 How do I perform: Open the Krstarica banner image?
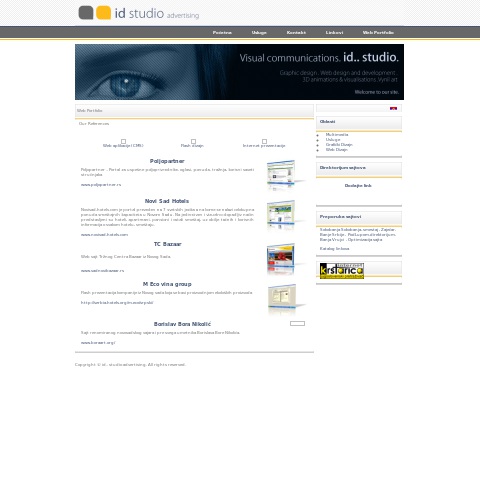click(342, 271)
